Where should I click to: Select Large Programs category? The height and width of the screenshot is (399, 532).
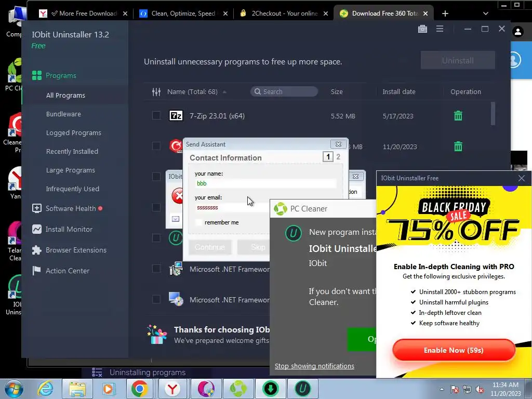click(71, 170)
